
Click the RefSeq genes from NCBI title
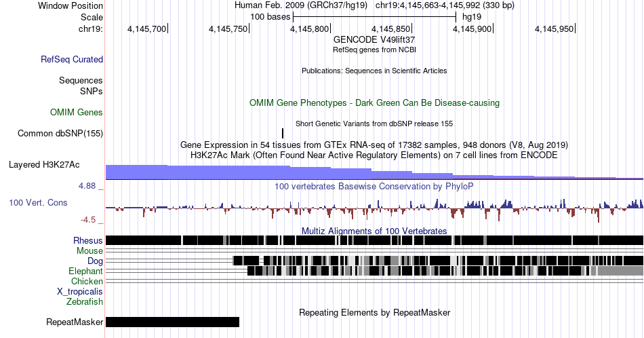pyautogui.click(x=374, y=50)
